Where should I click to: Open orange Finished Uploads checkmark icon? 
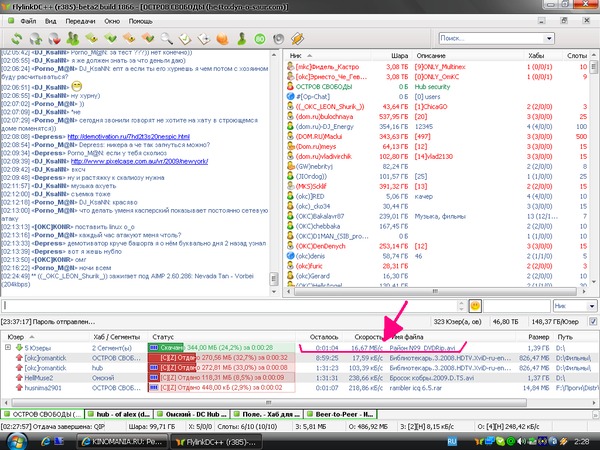click(148, 39)
